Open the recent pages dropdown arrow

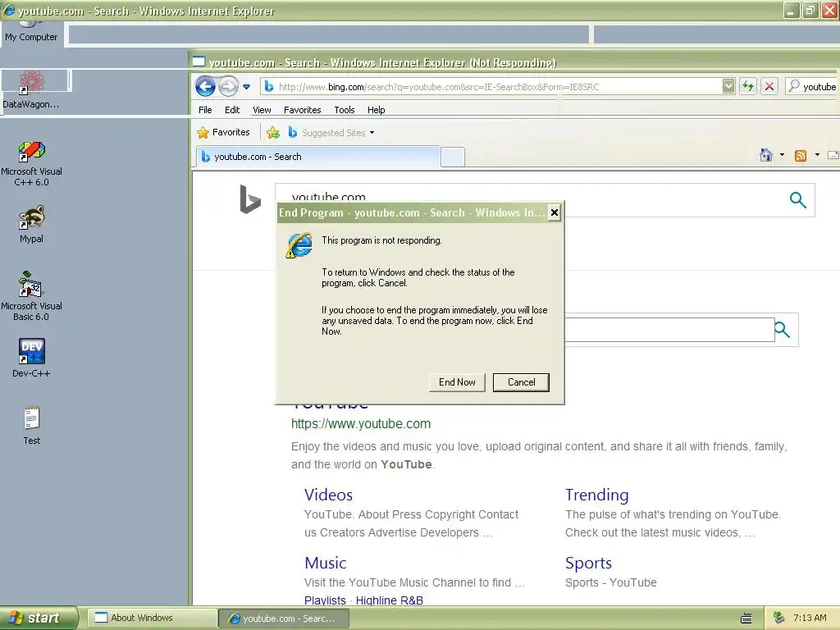click(246, 87)
